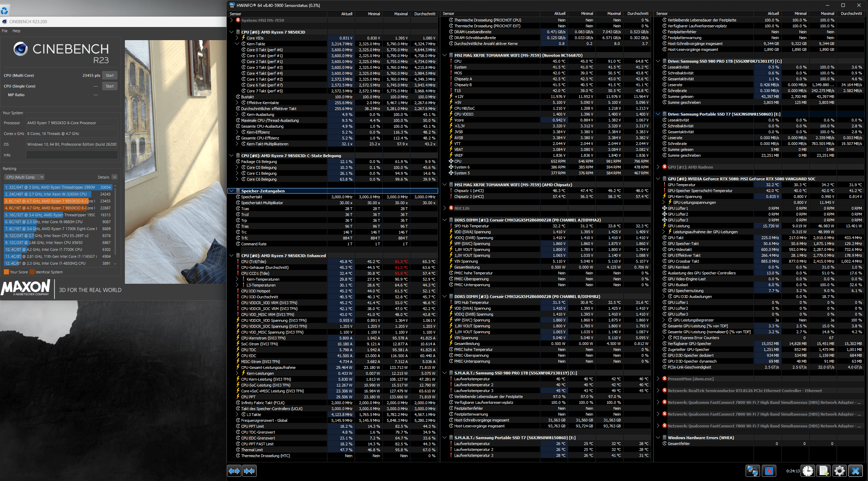Image resolution: width=868 pixels, height=481 pixels.
Task: Open the remote network monitors icon
Action: [752, 471]
